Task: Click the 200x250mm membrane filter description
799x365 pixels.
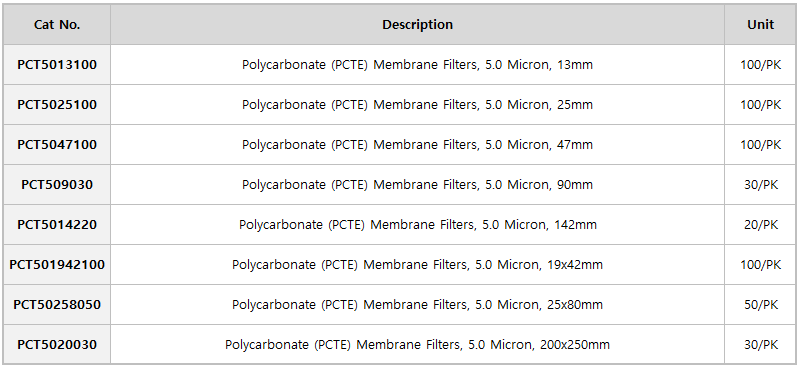Action: coord(417,345)
